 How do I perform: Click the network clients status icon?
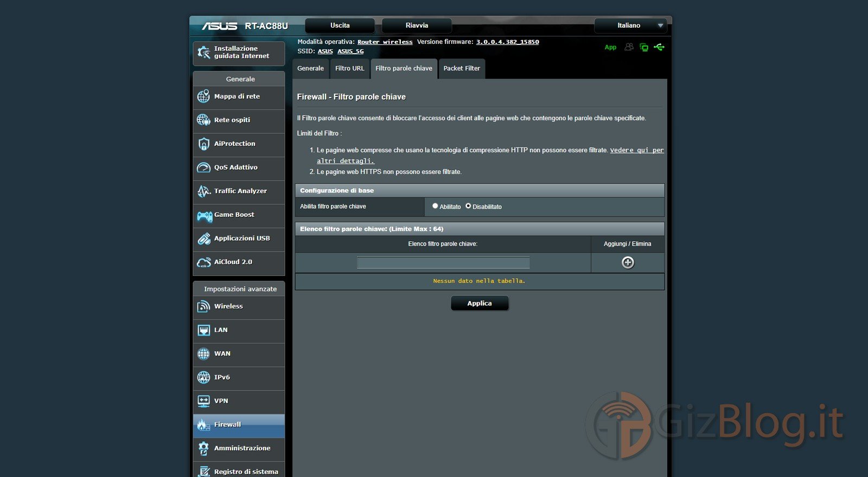tap(644, 47)
